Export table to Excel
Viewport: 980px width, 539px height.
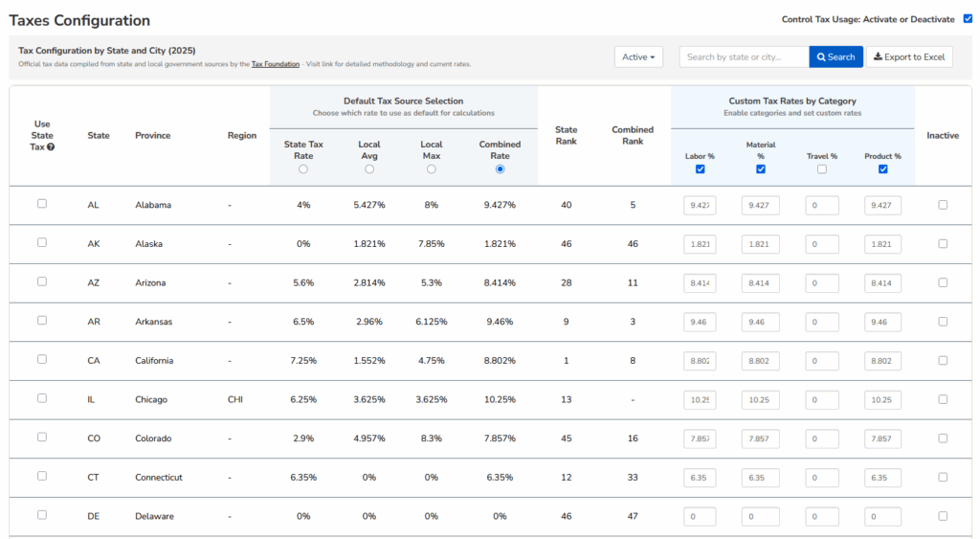tap(909, 56)
